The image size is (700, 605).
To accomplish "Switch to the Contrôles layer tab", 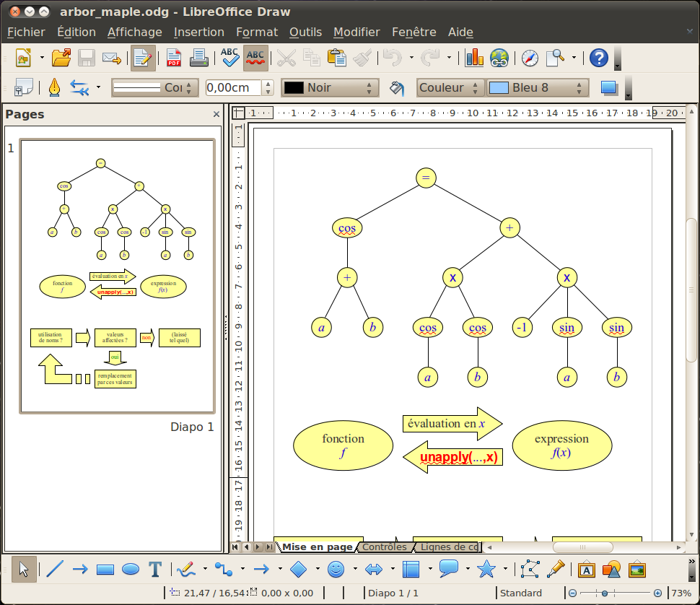I will (384, 547).
